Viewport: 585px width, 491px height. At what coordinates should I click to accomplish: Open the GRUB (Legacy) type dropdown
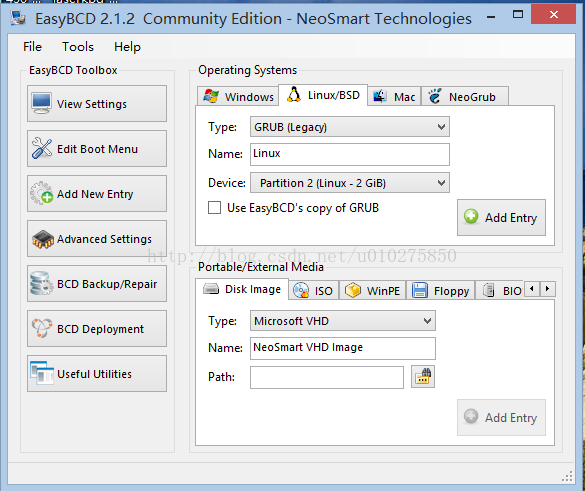coord(350,127)
